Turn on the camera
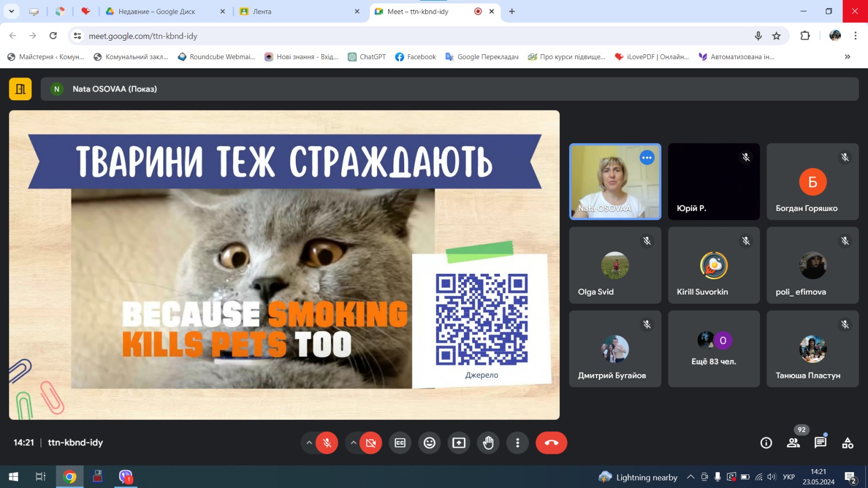 tap(371, 443)
